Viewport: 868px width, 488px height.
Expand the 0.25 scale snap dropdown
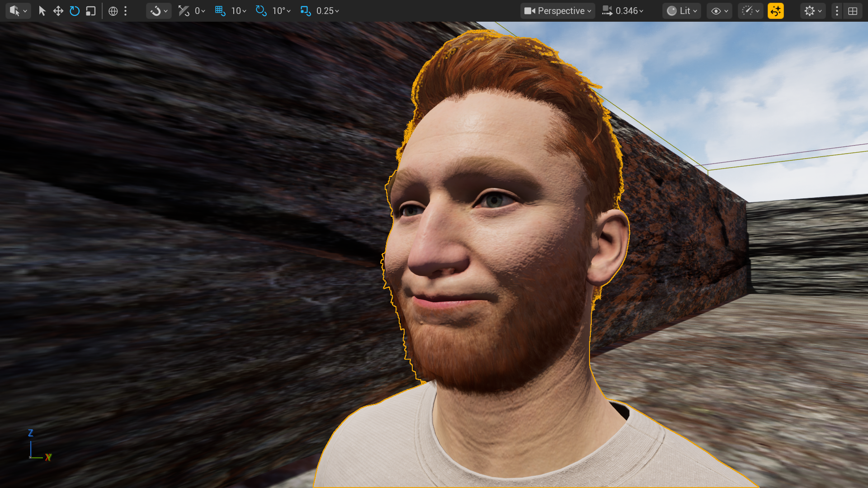coord(328,11)
